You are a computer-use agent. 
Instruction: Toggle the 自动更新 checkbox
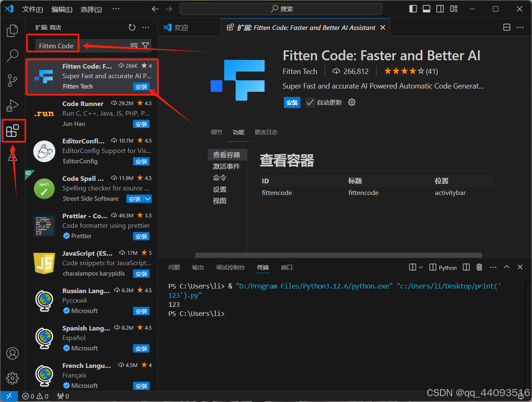[x=310, y=102]
